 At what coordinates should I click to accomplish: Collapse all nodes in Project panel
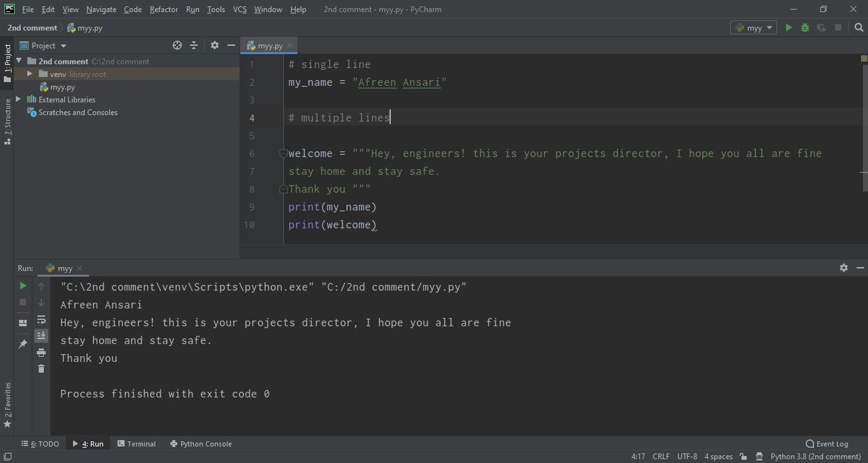point(194,45)
